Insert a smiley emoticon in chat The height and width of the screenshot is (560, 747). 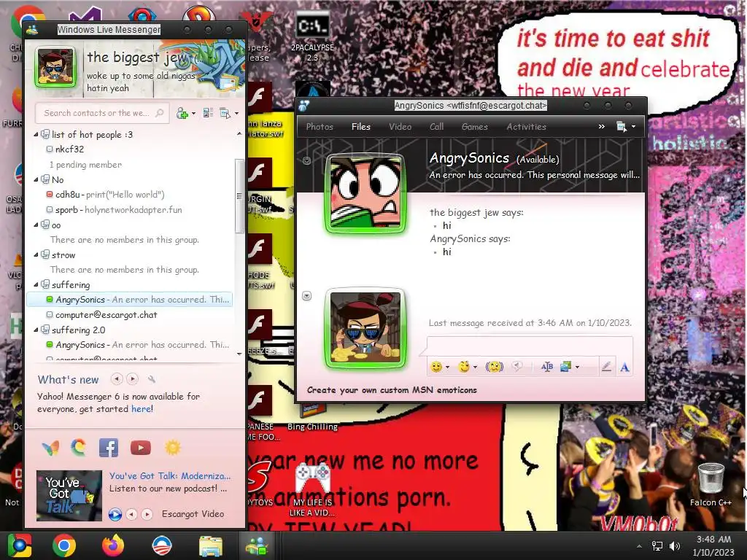click(x=436, y=366)
